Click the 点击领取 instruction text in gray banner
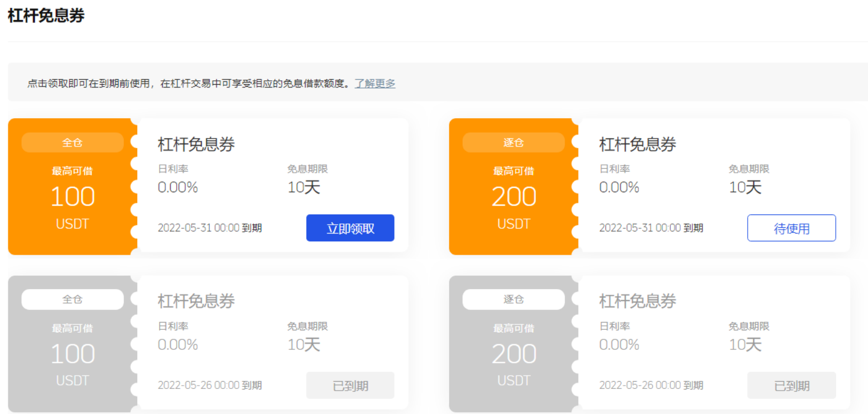Image resolution: width=868 pixels, height=414 pixels. [x=190, y=84]
